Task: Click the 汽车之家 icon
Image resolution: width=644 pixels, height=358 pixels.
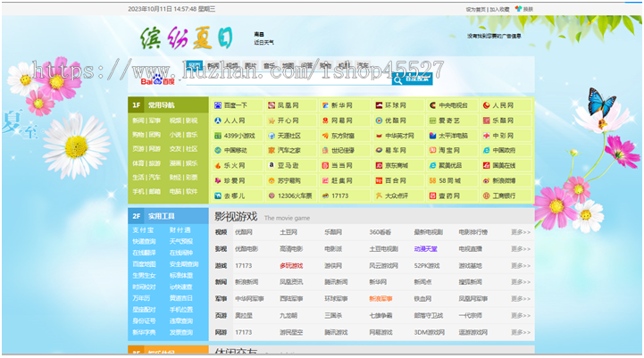Action: point(272,150)
